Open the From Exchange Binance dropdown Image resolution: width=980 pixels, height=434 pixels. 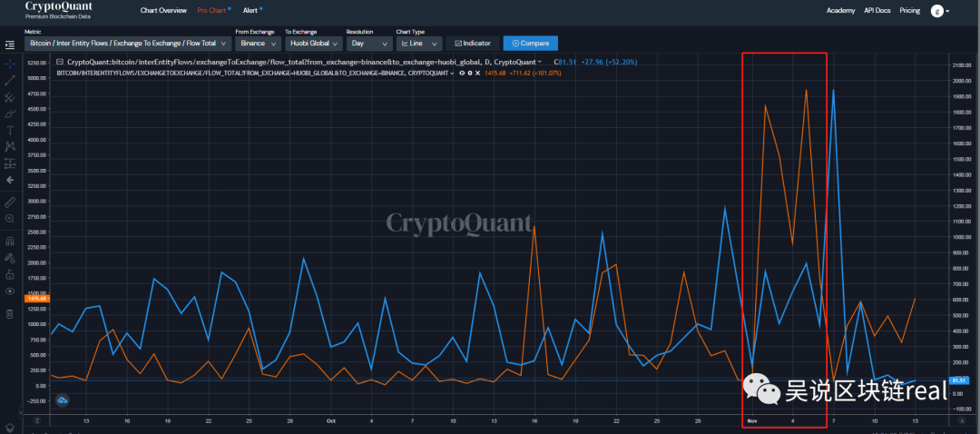[260, 44]
